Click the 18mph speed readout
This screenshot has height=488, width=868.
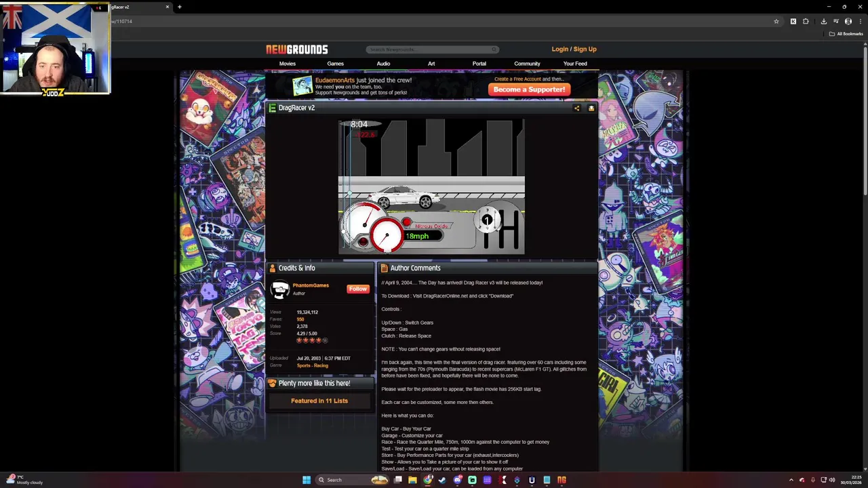[417, 236]
